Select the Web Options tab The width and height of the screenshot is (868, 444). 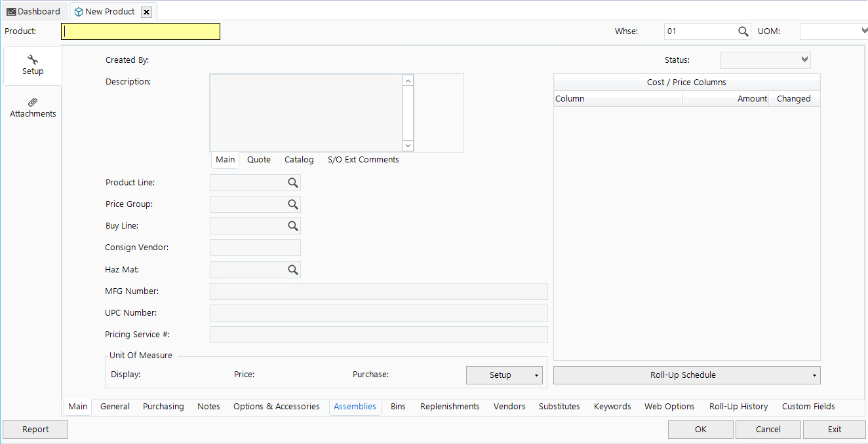click(x=669, y=406)
